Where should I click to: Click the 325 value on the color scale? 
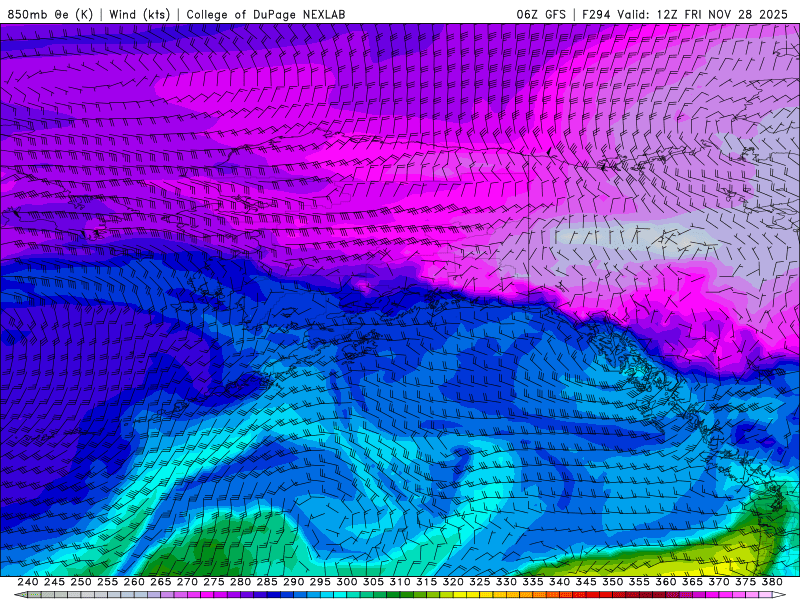(479, 582)
